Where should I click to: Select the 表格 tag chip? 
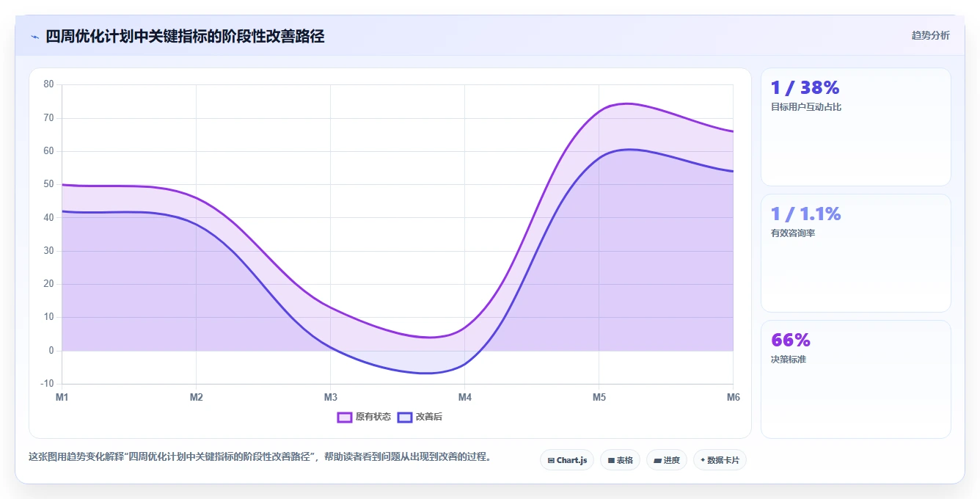[x=620, y=460]
